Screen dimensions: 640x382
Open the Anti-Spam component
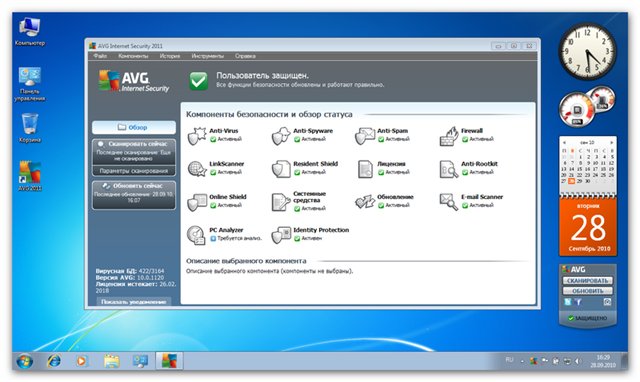382,135
